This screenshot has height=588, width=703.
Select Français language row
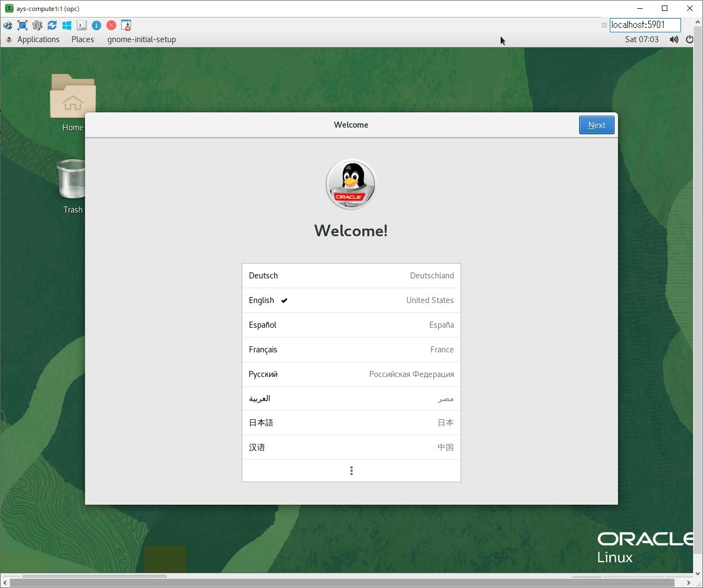pos(351,350)
